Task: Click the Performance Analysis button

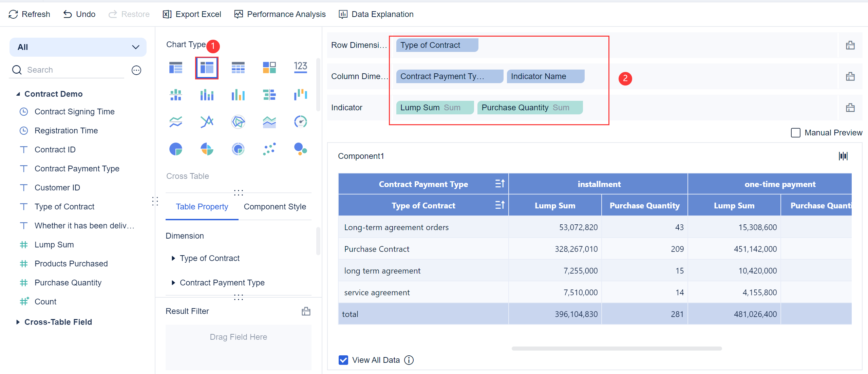Action: 280,14
